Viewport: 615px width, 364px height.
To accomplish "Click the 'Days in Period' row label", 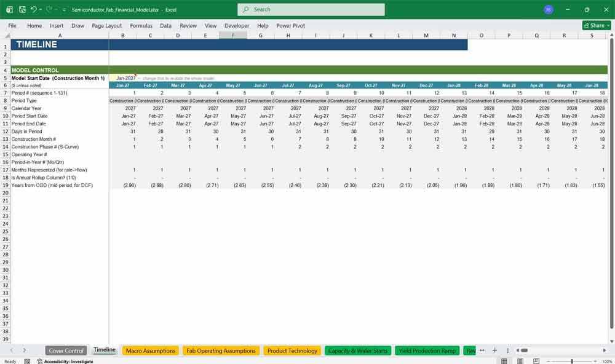I will click(x=26, y=132).
